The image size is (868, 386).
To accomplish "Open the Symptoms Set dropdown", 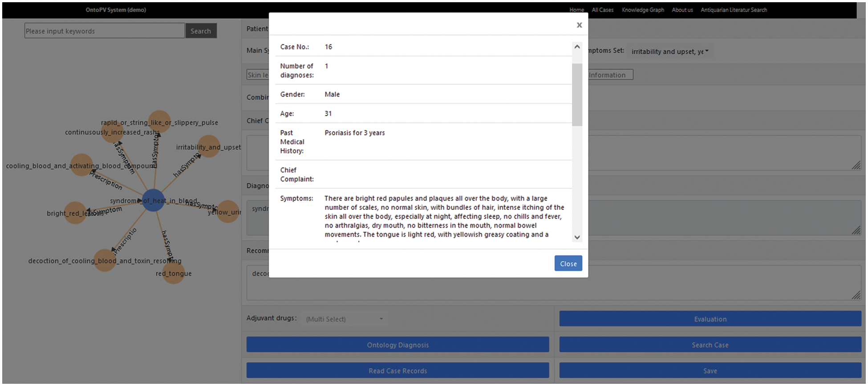I will (669, 52).
